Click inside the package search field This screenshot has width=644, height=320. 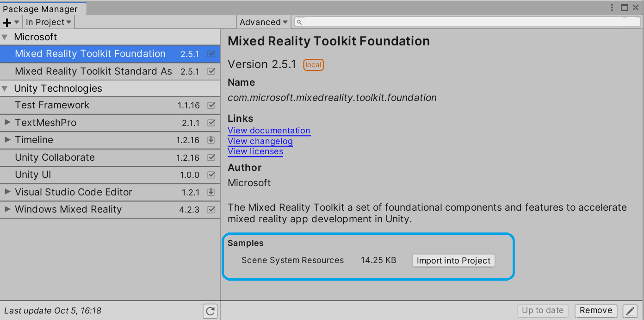tap(467, 22)
